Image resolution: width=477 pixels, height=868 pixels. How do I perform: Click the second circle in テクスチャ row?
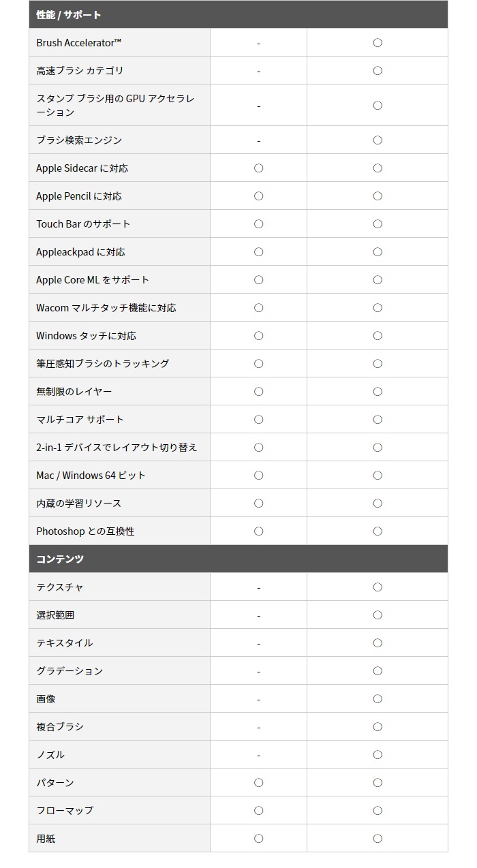click(x=378, y=587)
